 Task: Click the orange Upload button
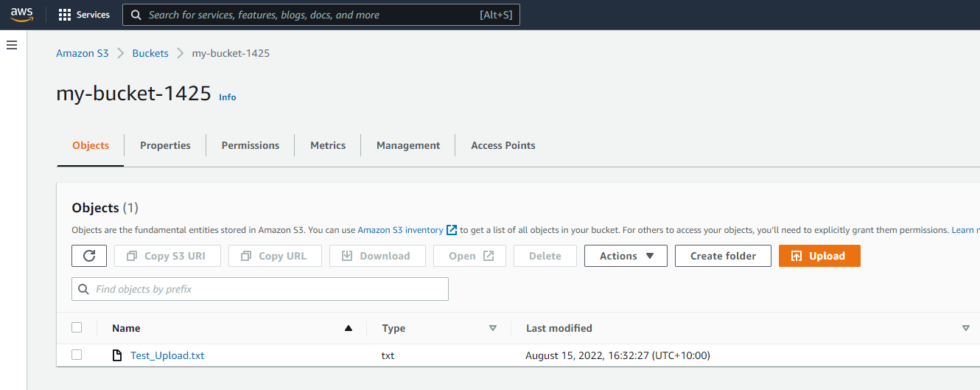tap(819, 256)
